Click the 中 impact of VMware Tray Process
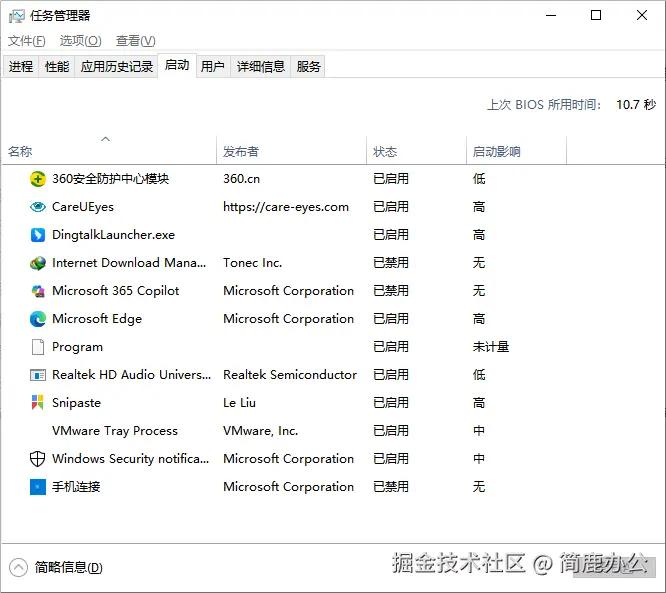 (x=479, y=431)
